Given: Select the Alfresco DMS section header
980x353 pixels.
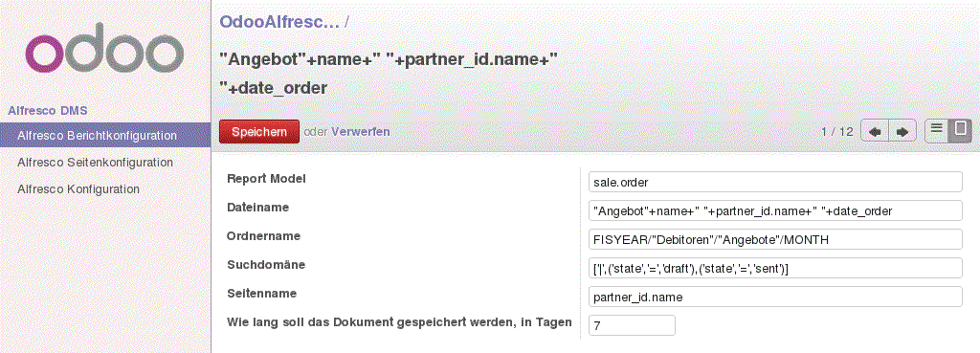Looking at the screenshot, I should pyautogui.click(x=48, y=111).
